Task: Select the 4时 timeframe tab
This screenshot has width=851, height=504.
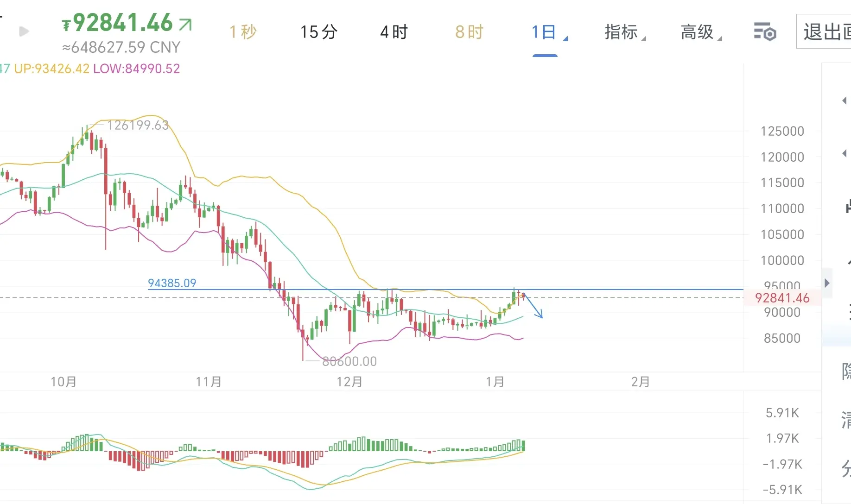Action: pyautogui.click(x=394, y=32)
